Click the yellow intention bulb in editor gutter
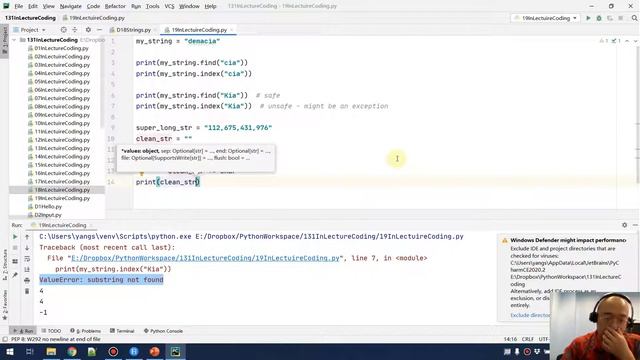 pyautogui.click(x=142, y=173)
